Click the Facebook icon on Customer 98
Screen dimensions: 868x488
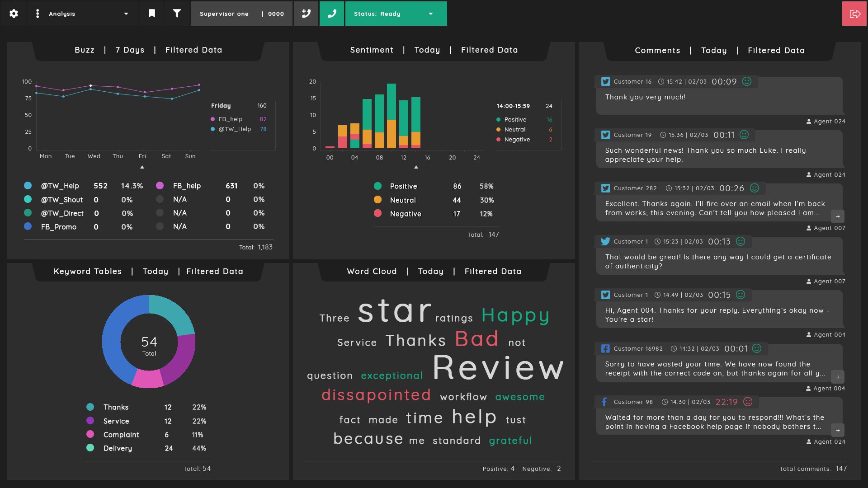click(x=605, y=402)
